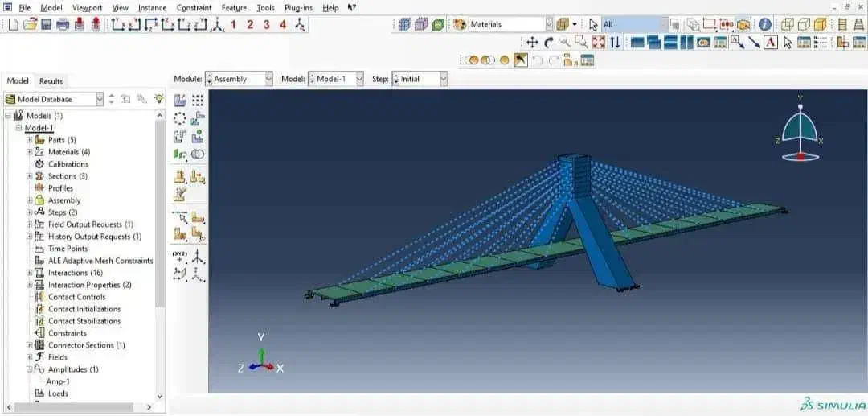The image size is (868, 416).
Task: Toggle wireframe render style cube
Action: point(788,24)
